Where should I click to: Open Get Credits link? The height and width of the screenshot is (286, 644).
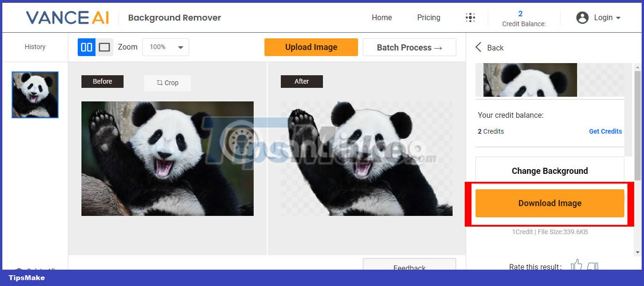[605, 131]
